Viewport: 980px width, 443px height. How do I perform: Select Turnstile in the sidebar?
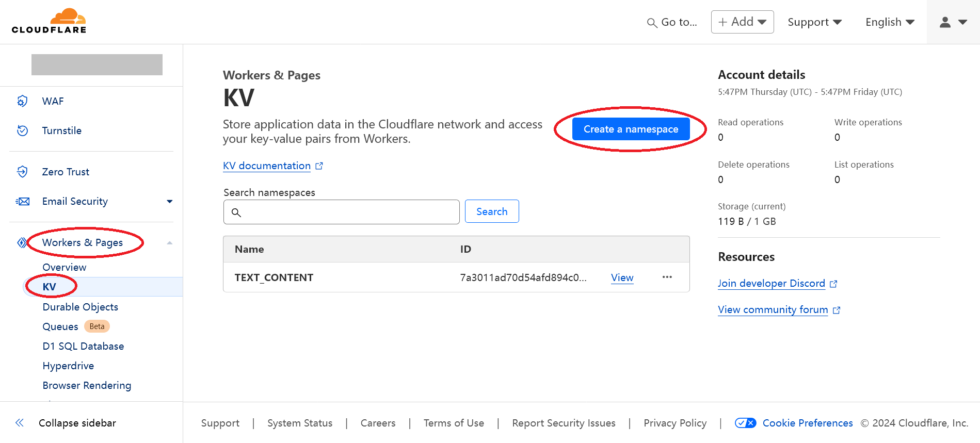tap(62, 130)
